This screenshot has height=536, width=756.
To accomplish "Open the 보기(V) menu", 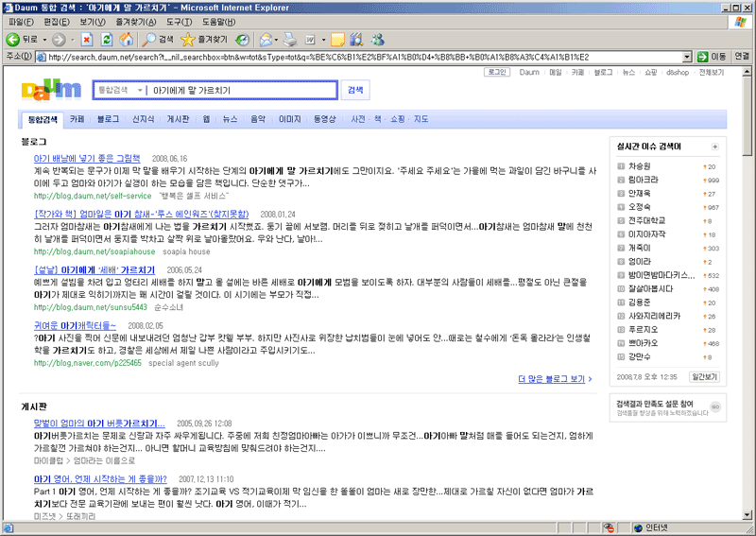I will point(93,22).
